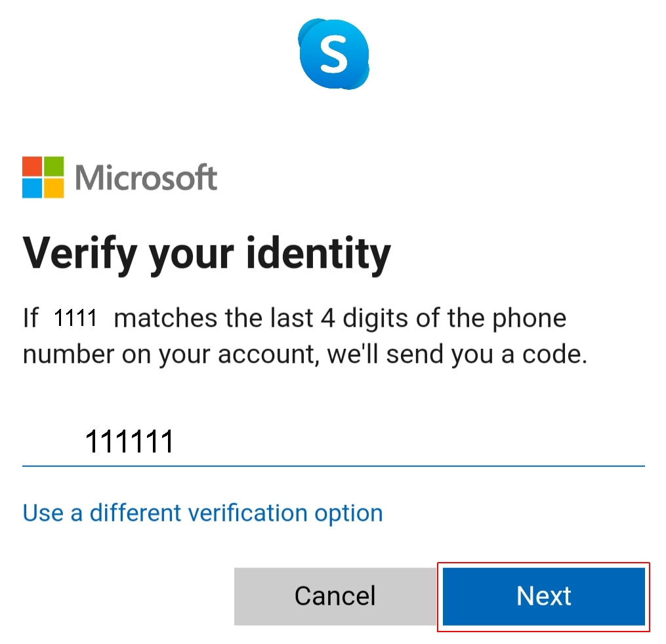
Task: Click the "we'll send you a code" text
Action: point(457,355)
